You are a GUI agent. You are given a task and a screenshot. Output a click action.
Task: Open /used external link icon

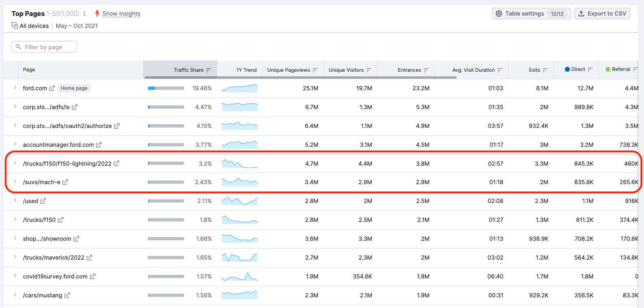43,201
